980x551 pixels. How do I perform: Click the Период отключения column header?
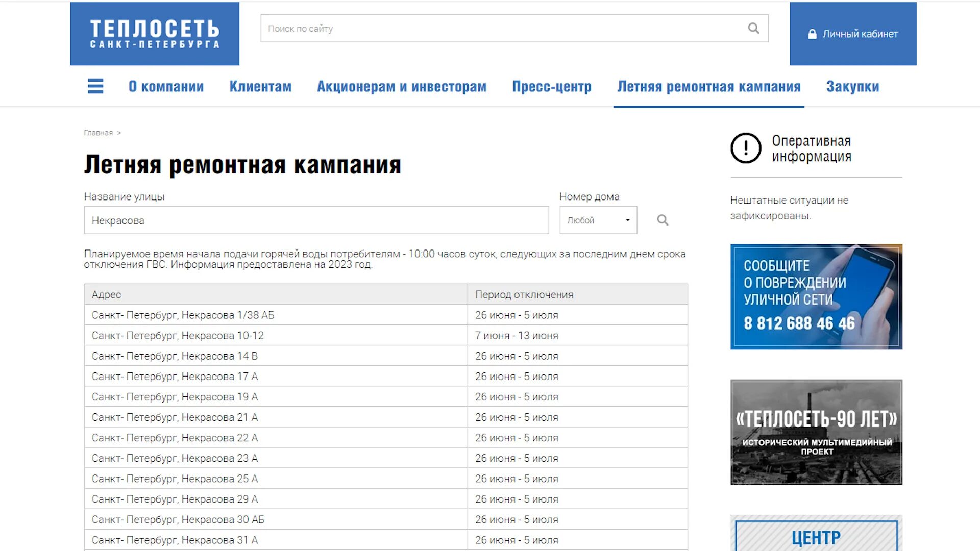coord(578,294)
